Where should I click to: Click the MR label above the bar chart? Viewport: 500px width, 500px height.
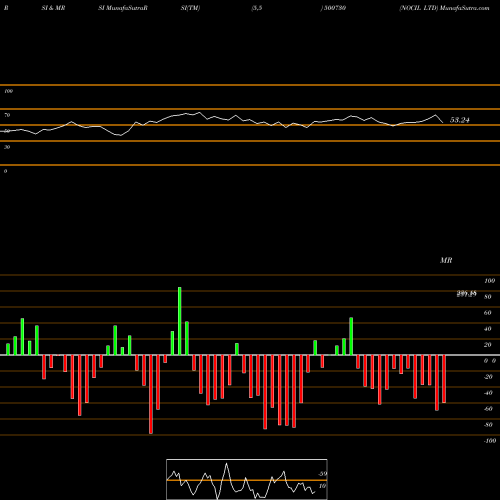(446, 260)
